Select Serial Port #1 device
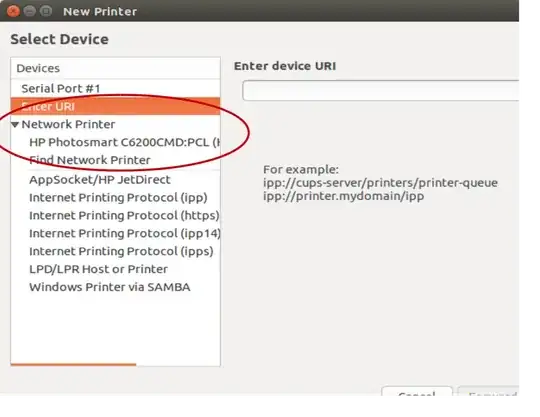The height and width of the screenshot is (417, 540). pos(115,88)
